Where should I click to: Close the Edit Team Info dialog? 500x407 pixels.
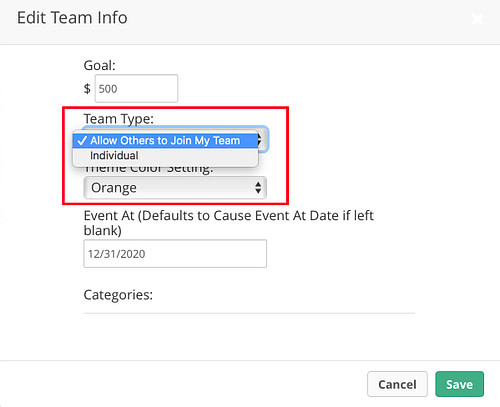(477, 18)
